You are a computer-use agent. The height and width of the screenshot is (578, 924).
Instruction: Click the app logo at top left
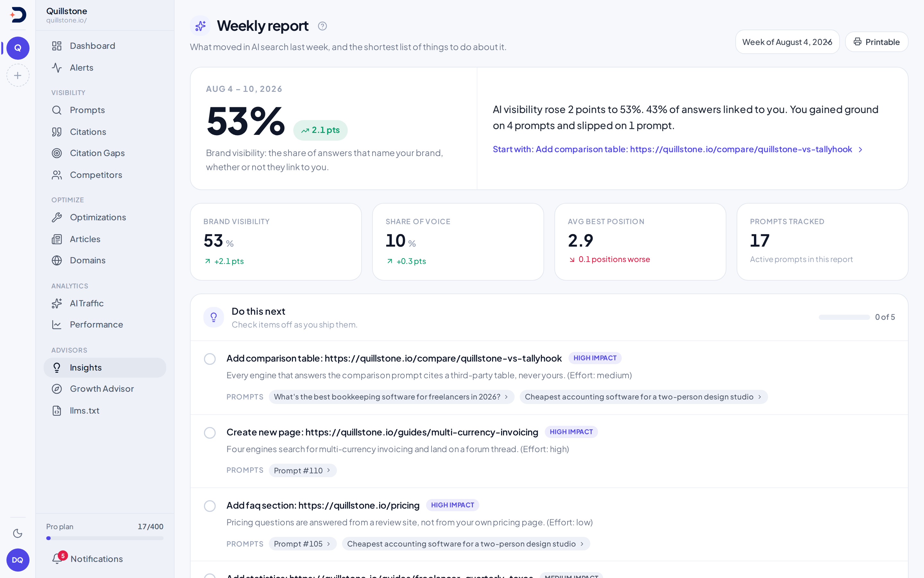18,15
